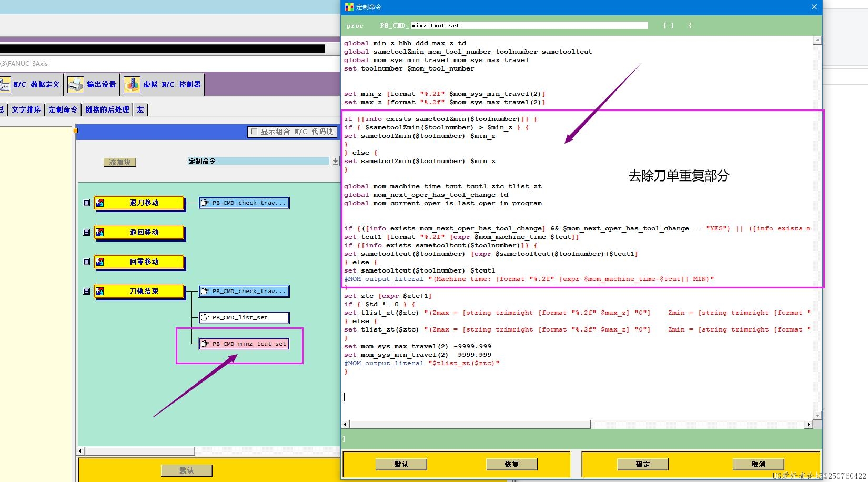
Task: Click code line 'global min_z hhh ddd max_z td'
Action: 405,43
